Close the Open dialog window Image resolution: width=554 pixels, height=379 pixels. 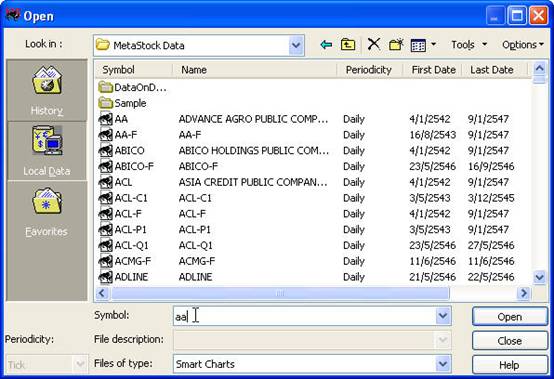pos(538,16)
